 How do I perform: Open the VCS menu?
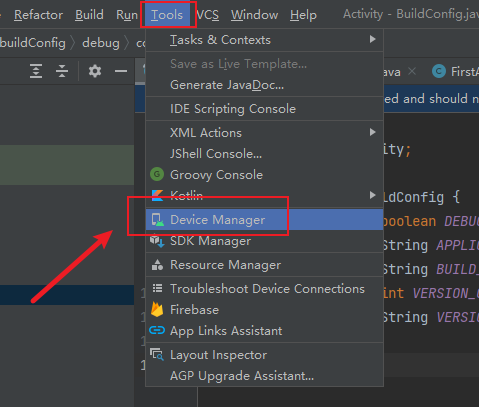(208, 15)
